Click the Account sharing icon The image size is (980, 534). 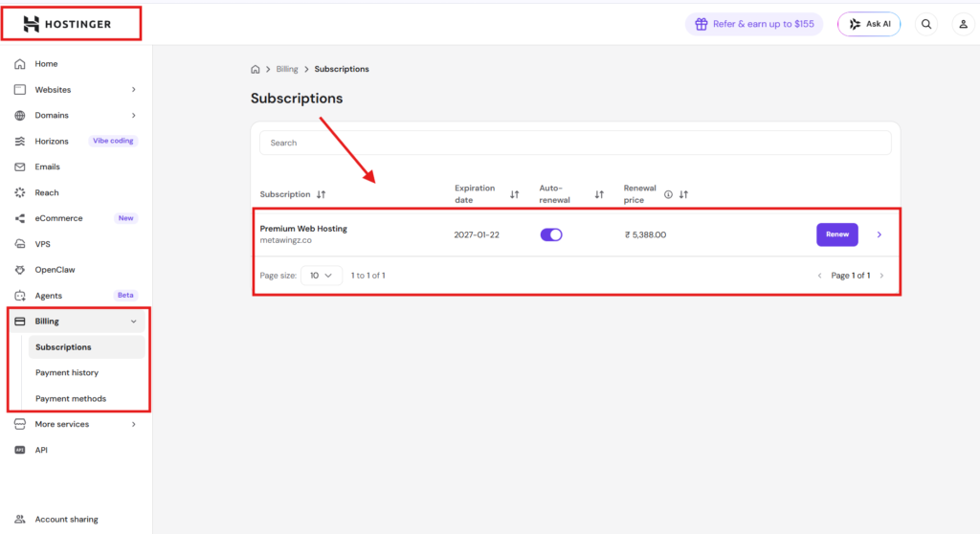click(20, 519)
